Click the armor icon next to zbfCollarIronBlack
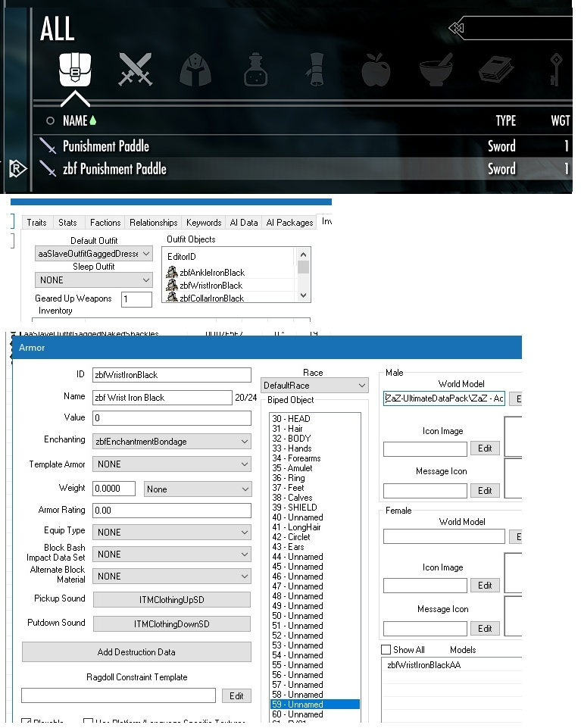The height and width of the screenshot is (728, 581). (172, 297)
